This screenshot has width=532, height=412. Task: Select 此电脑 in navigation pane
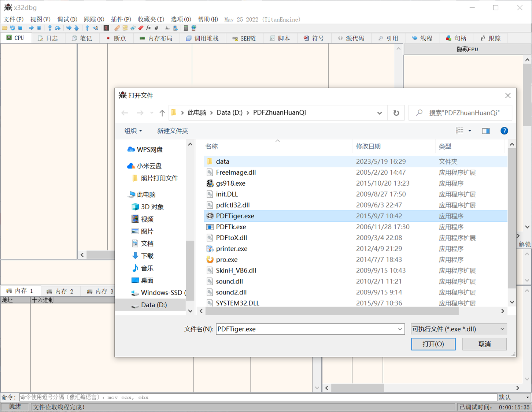pos(141,194)
